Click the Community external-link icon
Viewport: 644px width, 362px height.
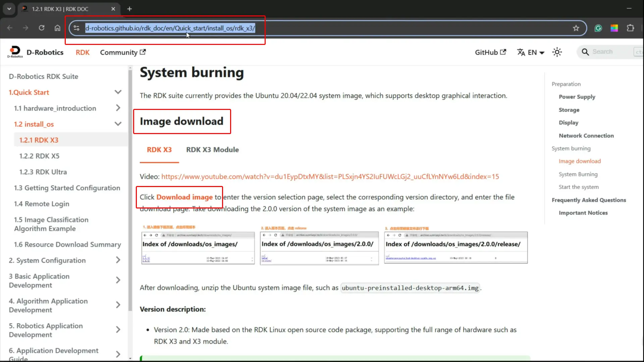(x=143, y=52)
